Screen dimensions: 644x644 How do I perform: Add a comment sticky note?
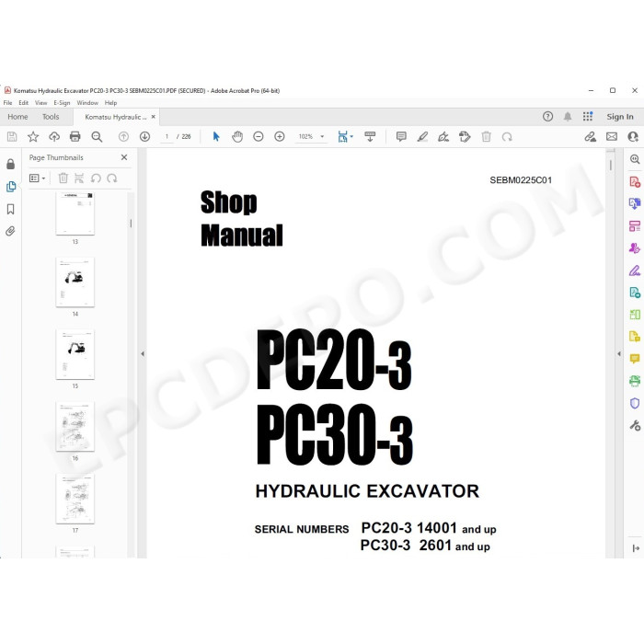401,137
